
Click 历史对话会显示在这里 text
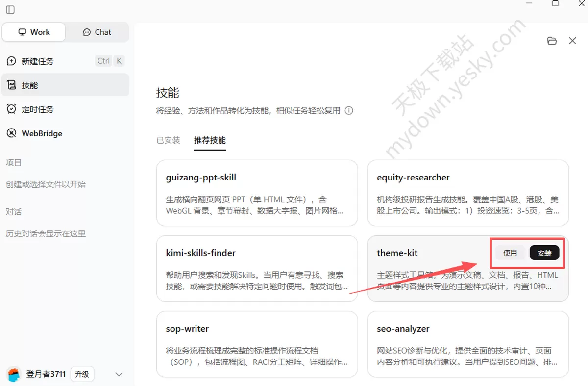(x=46, y=234)
